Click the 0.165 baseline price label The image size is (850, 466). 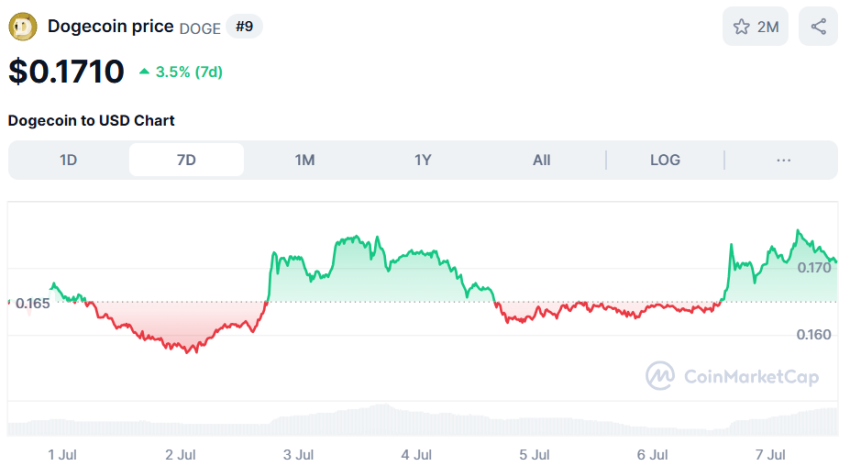33,303
